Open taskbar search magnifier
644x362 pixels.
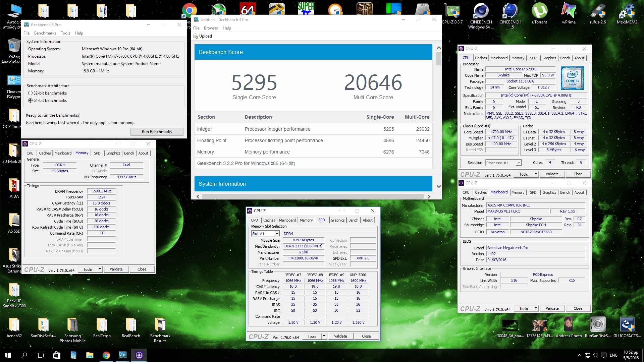[24, 355]
